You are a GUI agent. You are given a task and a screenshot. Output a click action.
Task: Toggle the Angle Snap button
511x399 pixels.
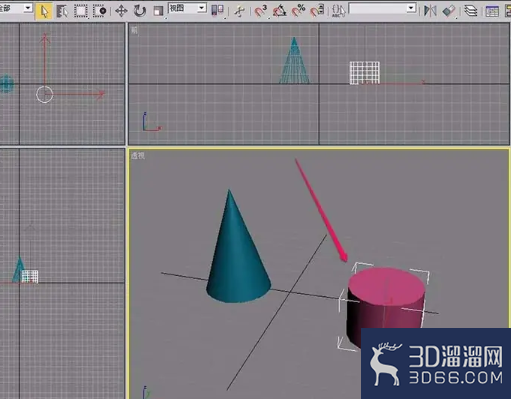pyautogui.click(x=279, y=11)
